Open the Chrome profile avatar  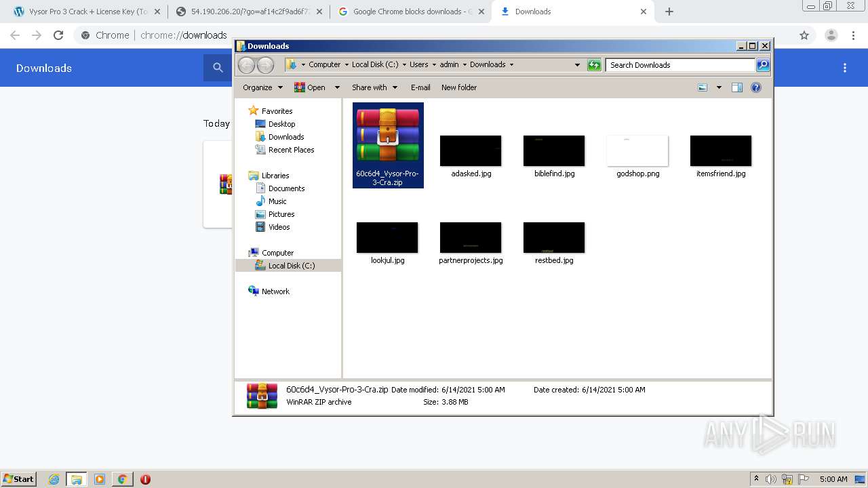831,35
